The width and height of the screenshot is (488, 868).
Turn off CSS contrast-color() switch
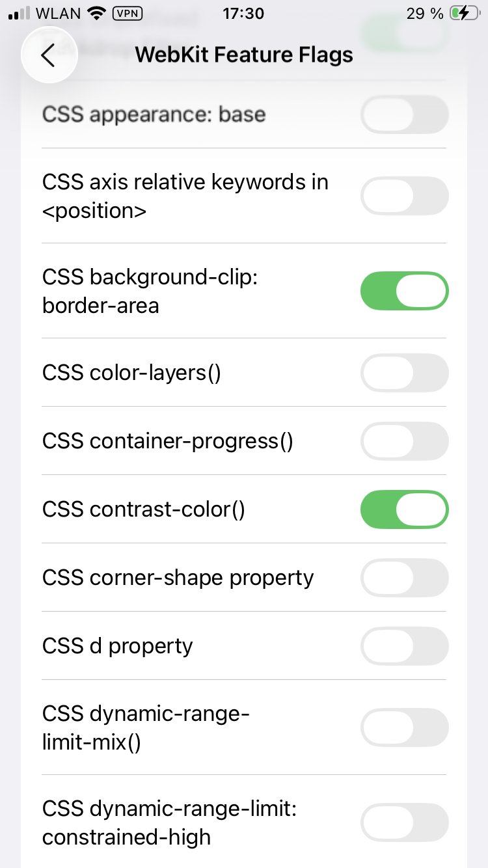(x=404, y=509)
